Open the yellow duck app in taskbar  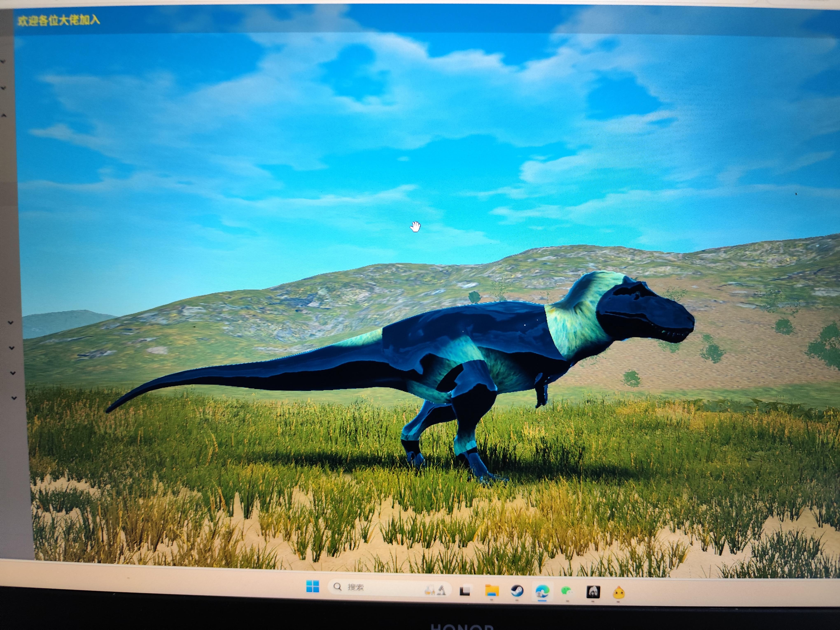point(619,592)
